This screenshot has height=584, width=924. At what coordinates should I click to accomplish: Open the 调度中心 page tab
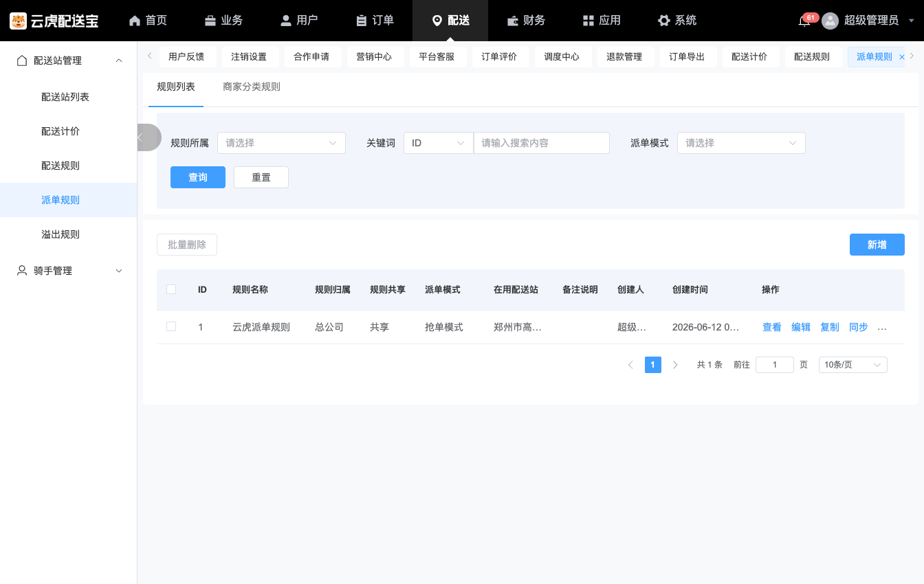(562, 57)
